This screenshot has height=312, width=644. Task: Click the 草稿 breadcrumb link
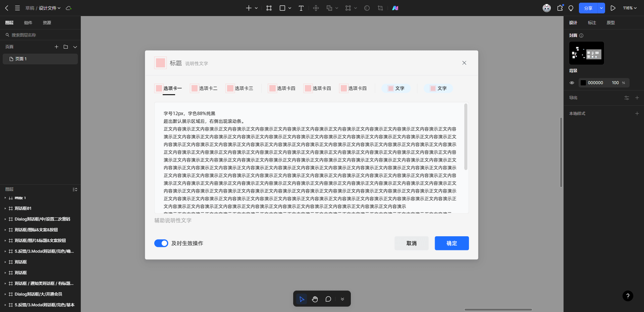[30, 8]
